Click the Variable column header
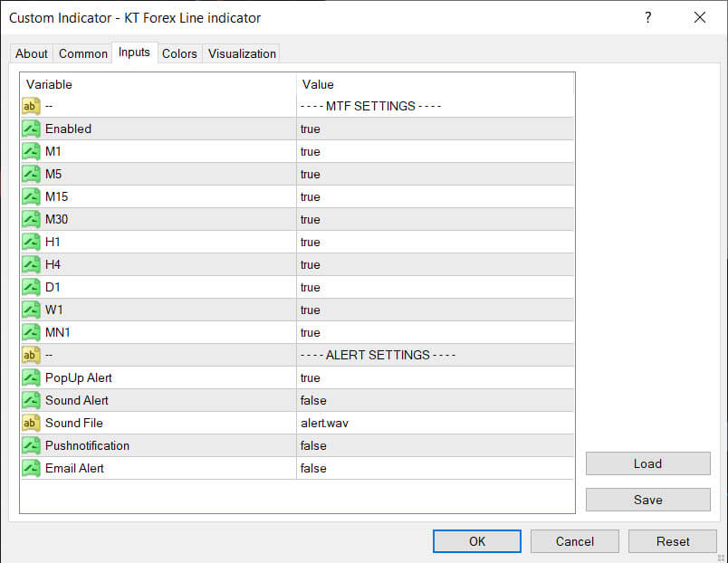 pyautogui.click(x=49, y=84)
